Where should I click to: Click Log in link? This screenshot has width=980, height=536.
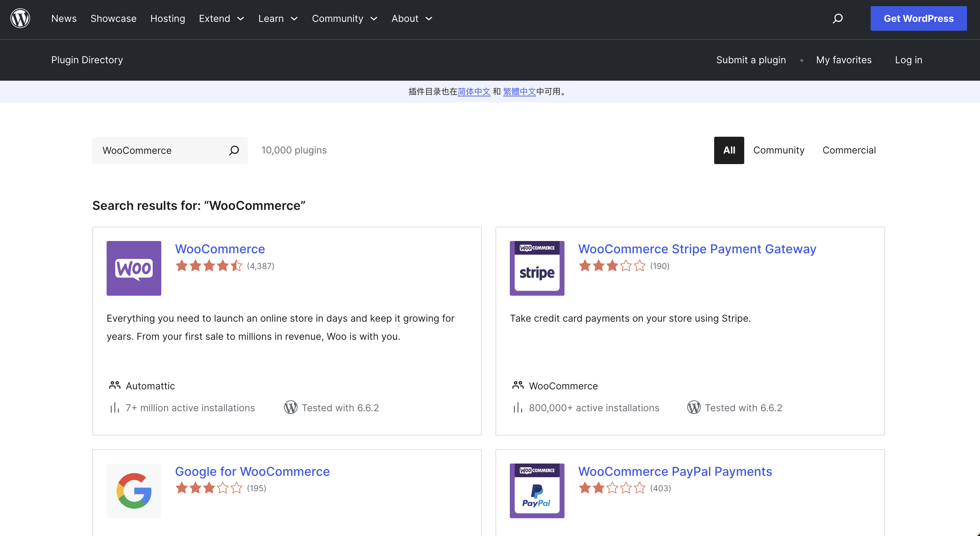[909, 60]
